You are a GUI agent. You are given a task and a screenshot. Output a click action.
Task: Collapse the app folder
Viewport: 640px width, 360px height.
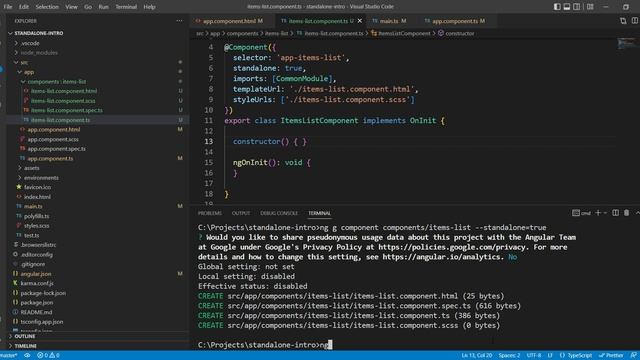tap(29, 72)
